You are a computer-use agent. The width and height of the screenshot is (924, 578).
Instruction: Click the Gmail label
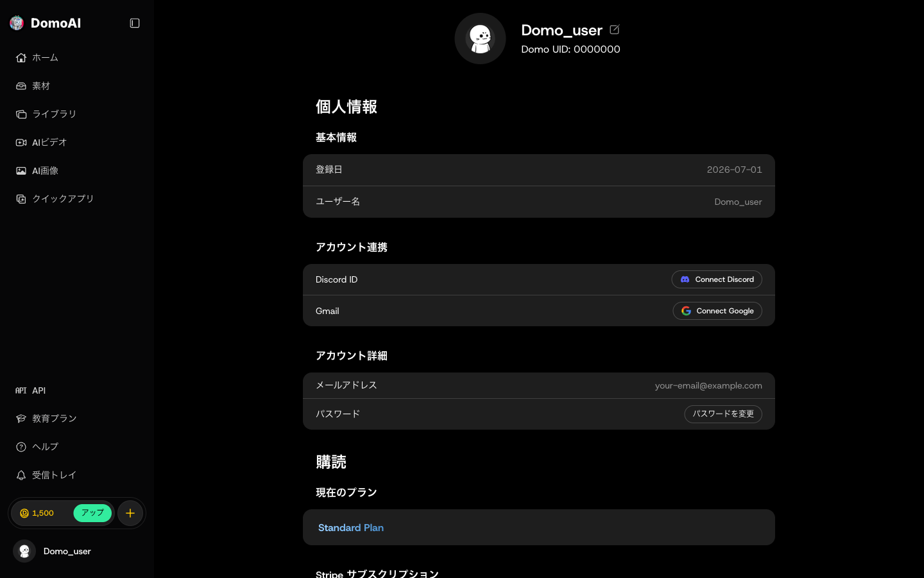coord(327,311)
